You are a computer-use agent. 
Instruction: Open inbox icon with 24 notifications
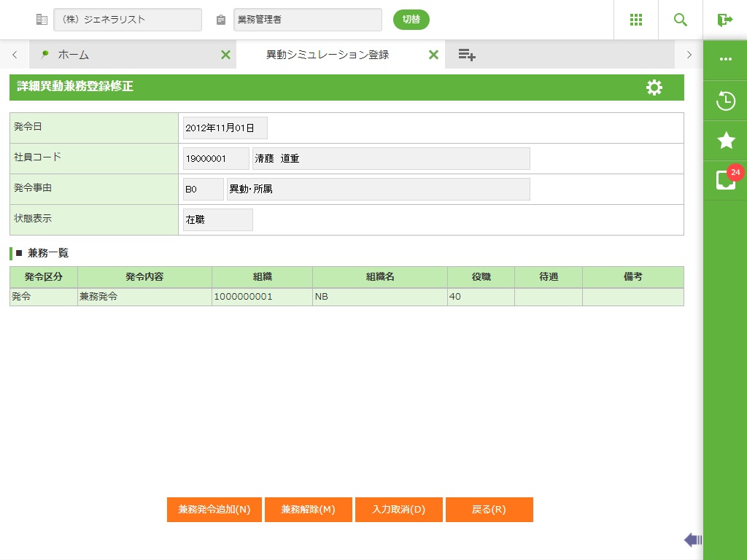[x=725, y=181]
